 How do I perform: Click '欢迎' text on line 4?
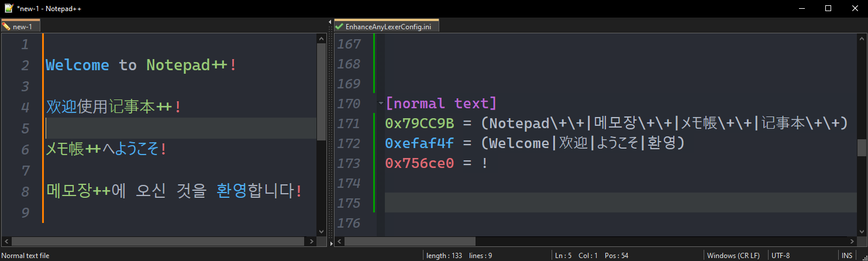click(x=61, y=107)
